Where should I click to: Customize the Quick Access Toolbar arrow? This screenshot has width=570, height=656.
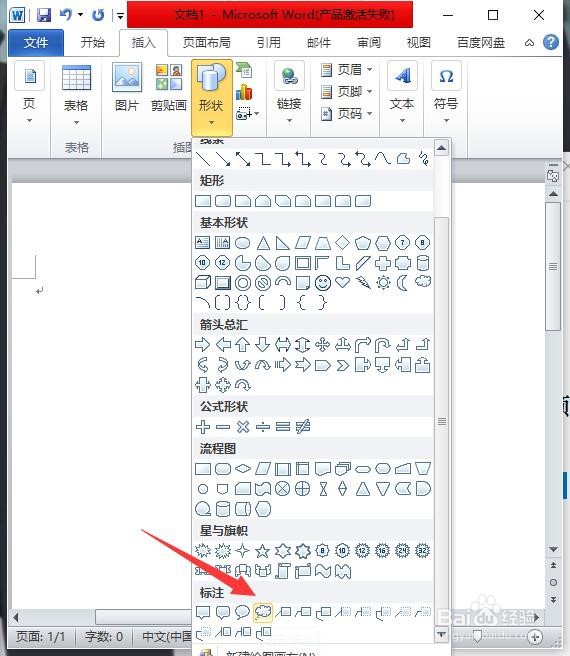[121, 16]
